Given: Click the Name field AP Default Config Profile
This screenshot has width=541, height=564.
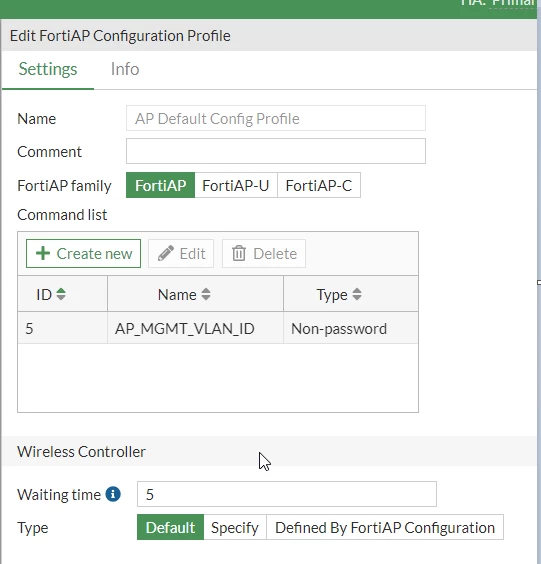Looking at the screenshot, I should click(x=276, y=118).
